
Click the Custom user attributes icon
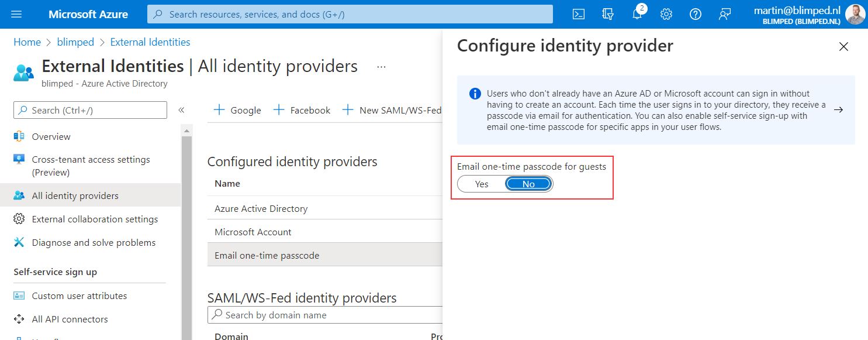click(19, 296)
